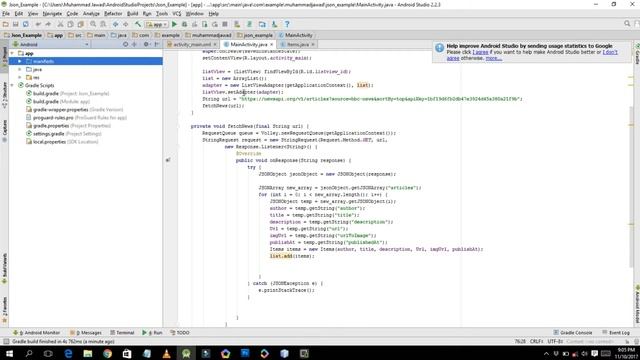640x360 pixels.
Task: Click the MainActivity breadcrumb item
Action: pos(295,35)
